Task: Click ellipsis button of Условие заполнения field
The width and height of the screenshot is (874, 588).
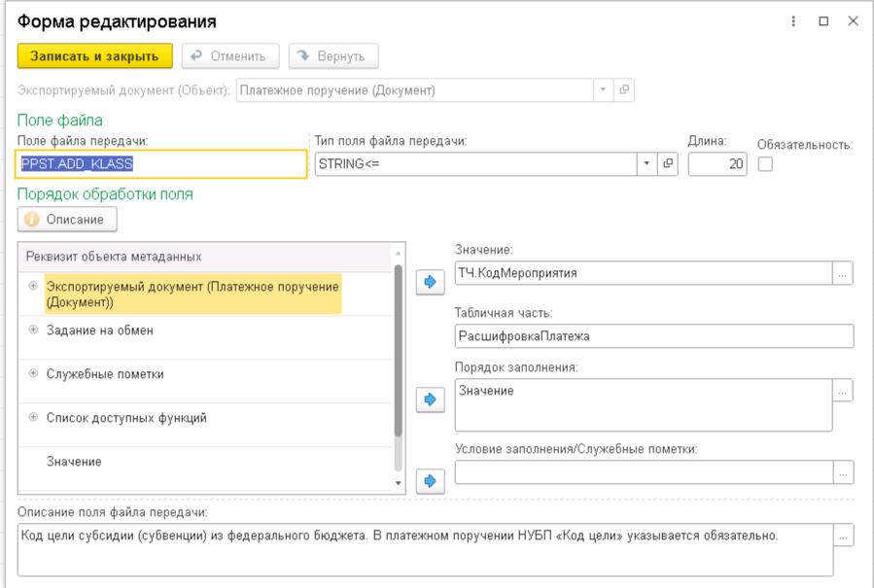Action: click(x=844, y=472)
